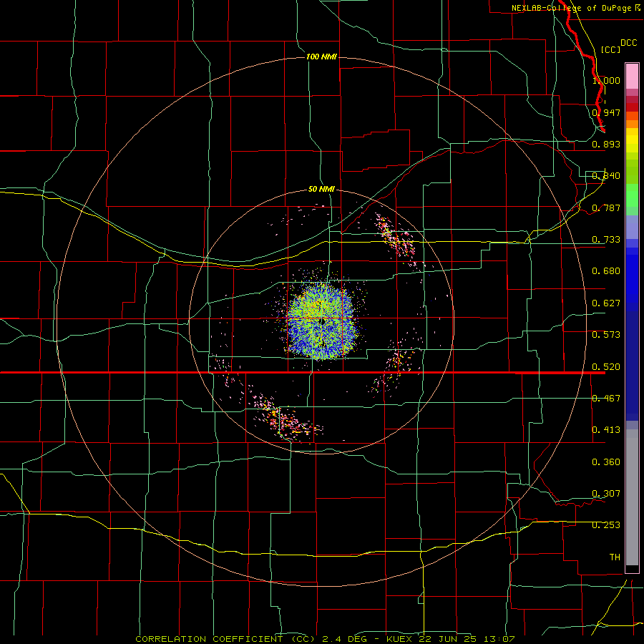This screenshot has width=644, height=644.
Task: Click the 0.253 legend value
Action: (x=606, y=525)
